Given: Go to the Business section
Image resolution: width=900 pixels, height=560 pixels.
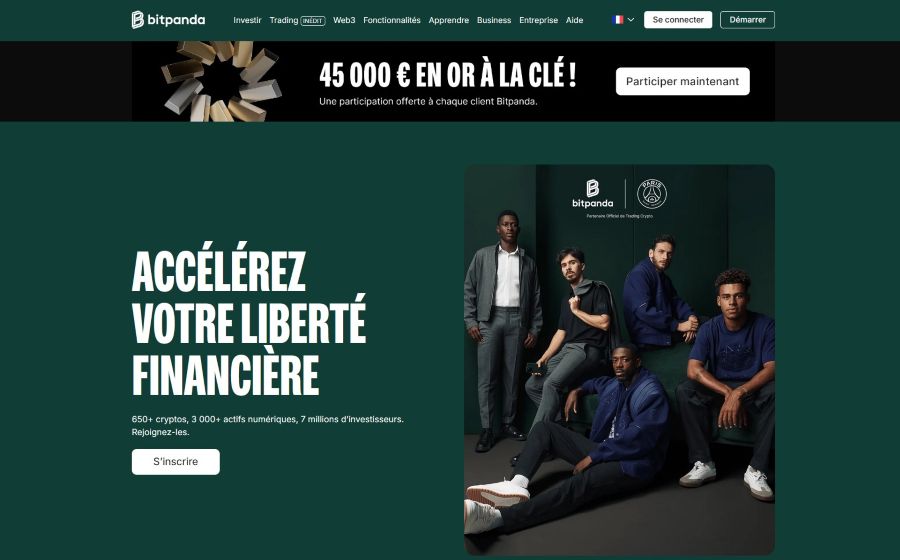Looking at the screenshot, I should pyautogui.click(x=494, y=20).
